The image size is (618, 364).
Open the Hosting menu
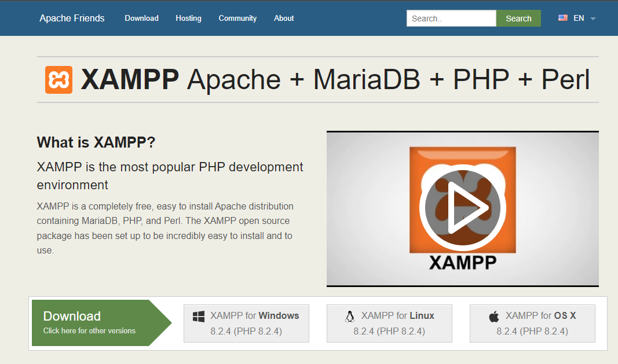coord(188,18)
